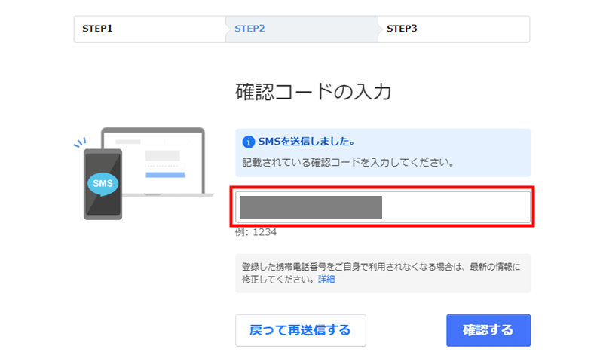Select the STEP3 tab
The image size is (603, 364).
[x=454, y=29]
